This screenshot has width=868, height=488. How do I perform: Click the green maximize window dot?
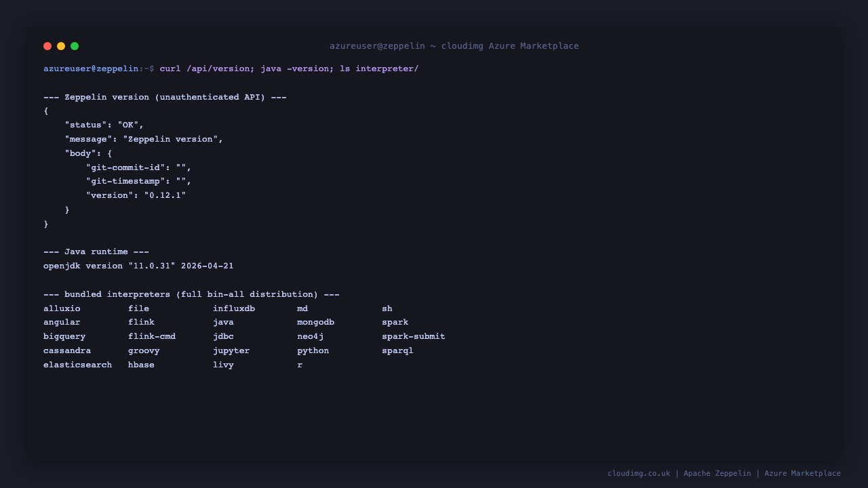75,46
